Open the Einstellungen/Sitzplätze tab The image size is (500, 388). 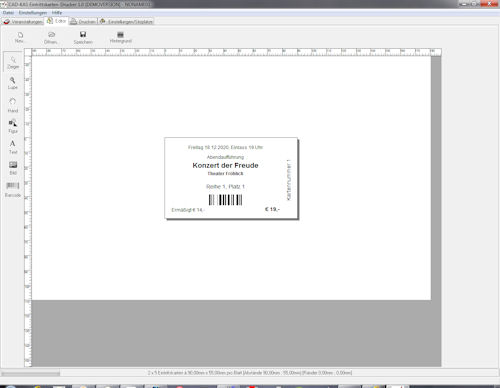126,22
